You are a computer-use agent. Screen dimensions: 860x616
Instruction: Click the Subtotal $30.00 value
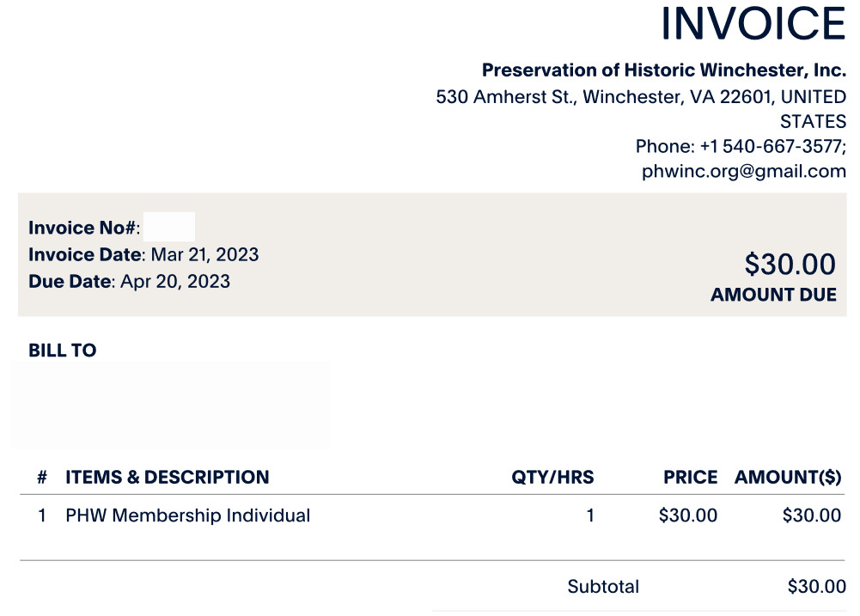tap(817, 587)
